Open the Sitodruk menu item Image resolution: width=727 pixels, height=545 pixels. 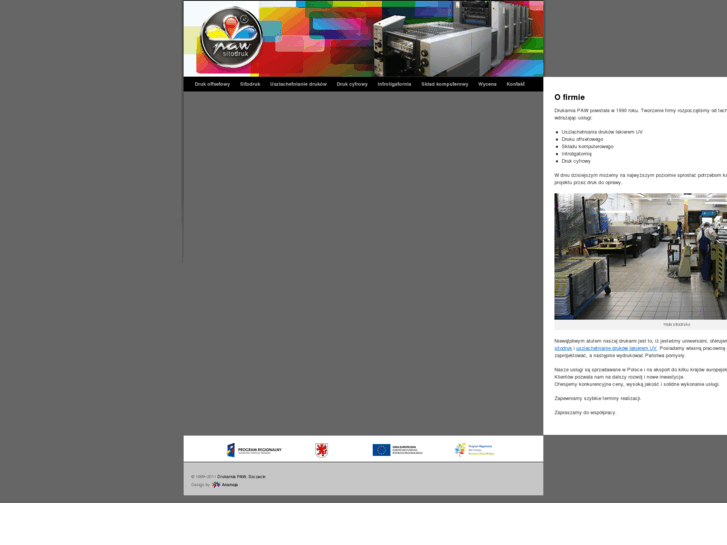point(250,84)
